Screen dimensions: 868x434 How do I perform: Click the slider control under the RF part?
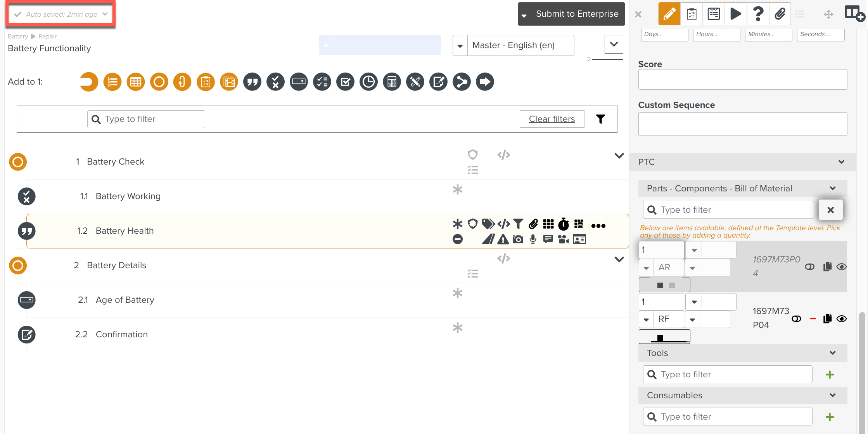coord(664,337)
